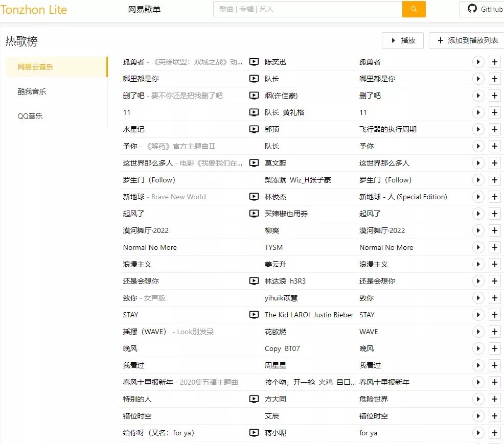Viewport: 504px width, 444px height.
Task: Select the 网易云音乐 tab
Action: pos(35,67)
